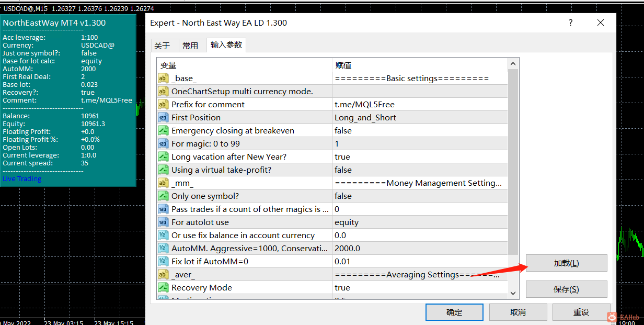
Task: Click the icon beside Or use fix balance
Action: tap(163, 236)
